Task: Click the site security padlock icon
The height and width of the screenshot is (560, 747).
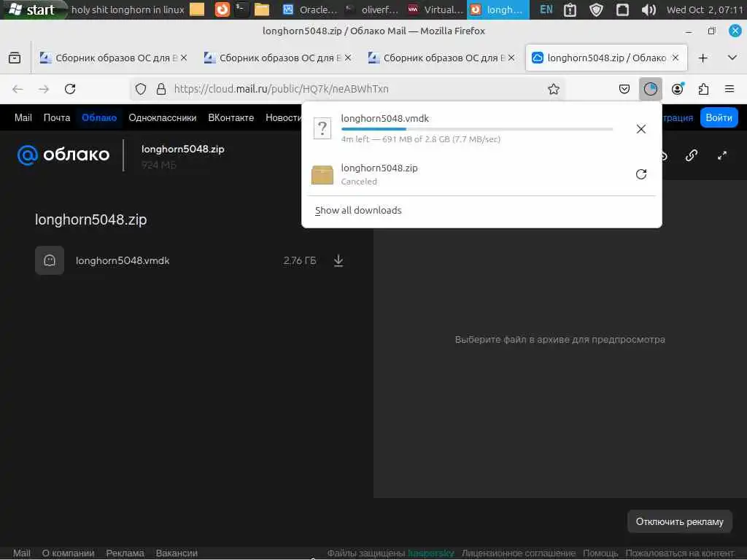Action: (161, 89)
